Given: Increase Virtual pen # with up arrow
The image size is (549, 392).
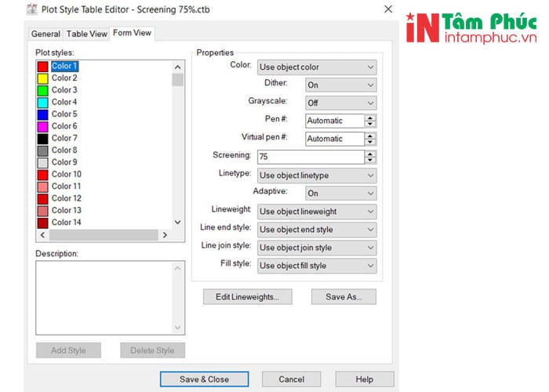Looking at the screenshot, I should point(370,136).
